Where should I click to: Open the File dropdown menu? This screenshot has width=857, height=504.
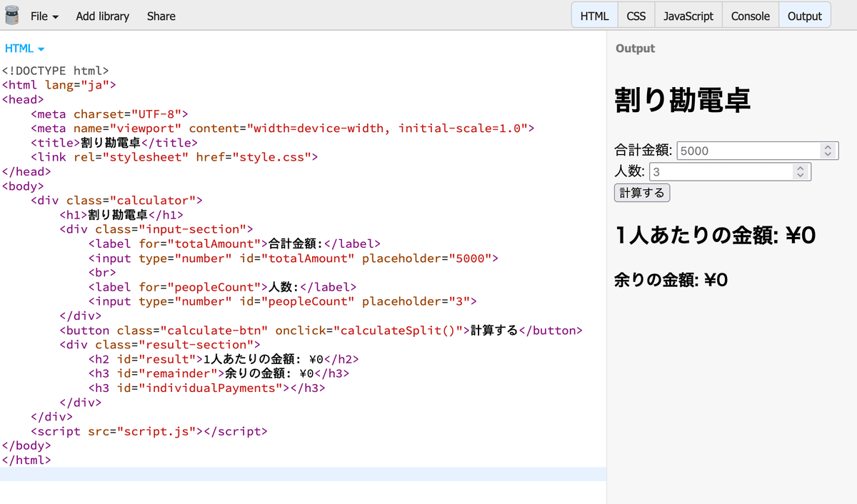(x=44, y=16)
